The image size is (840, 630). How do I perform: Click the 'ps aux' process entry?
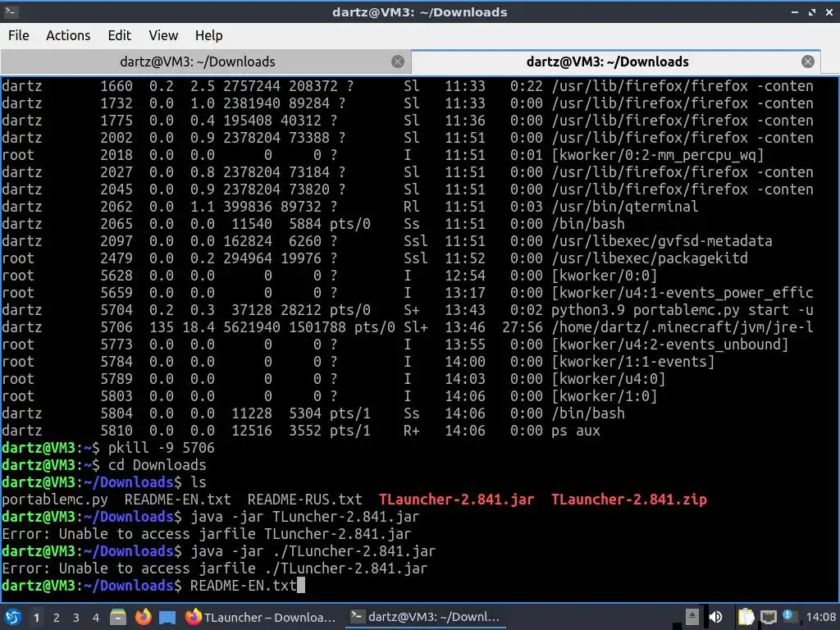point(576,431)
